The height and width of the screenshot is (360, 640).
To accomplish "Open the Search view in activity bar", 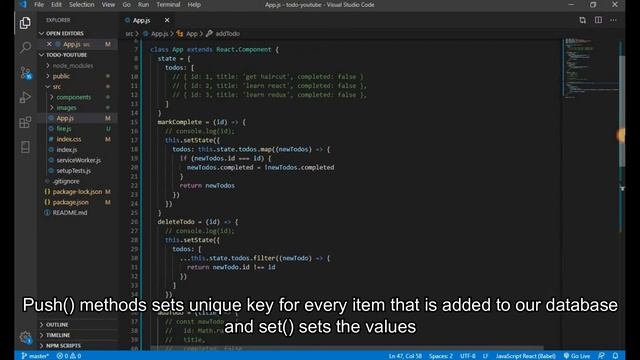I will tap(25, 47).
